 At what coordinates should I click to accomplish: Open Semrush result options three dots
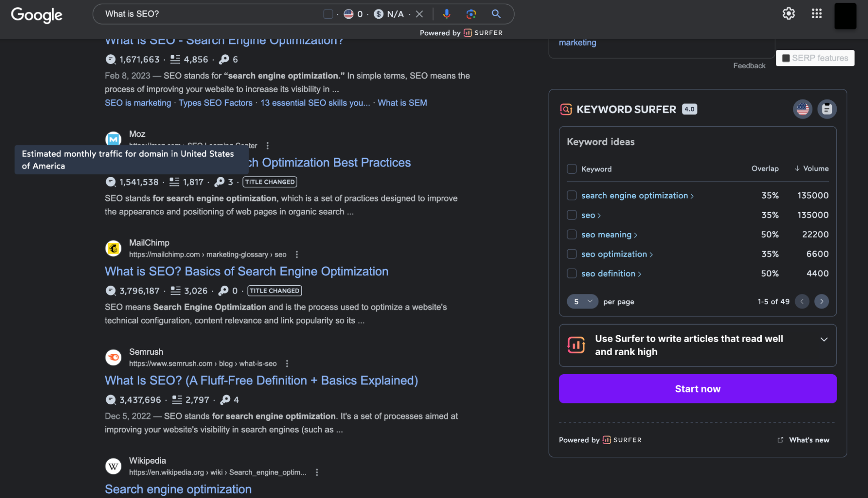(287, 363)
